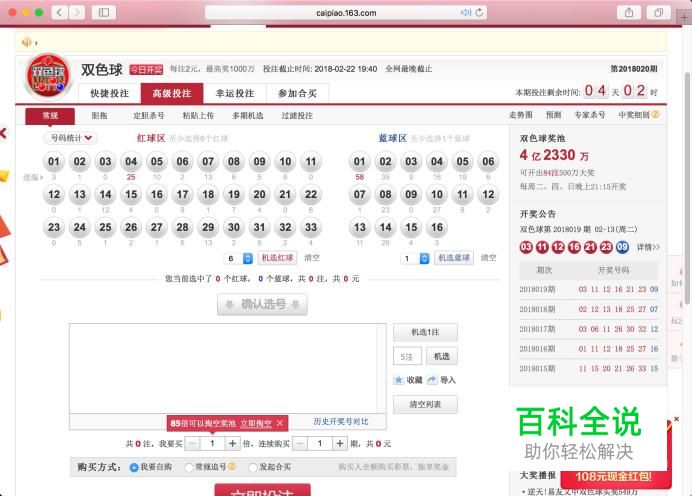Screen dimensions: 692x496
Task: Click the 常规追号 help icon
Action: tap(232, 466)
